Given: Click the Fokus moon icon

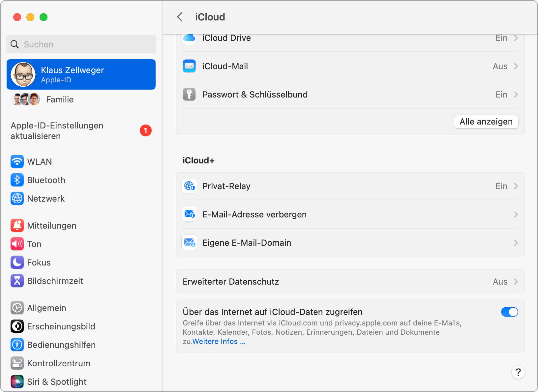Looking at the screenshot, I should coord(17,263).
